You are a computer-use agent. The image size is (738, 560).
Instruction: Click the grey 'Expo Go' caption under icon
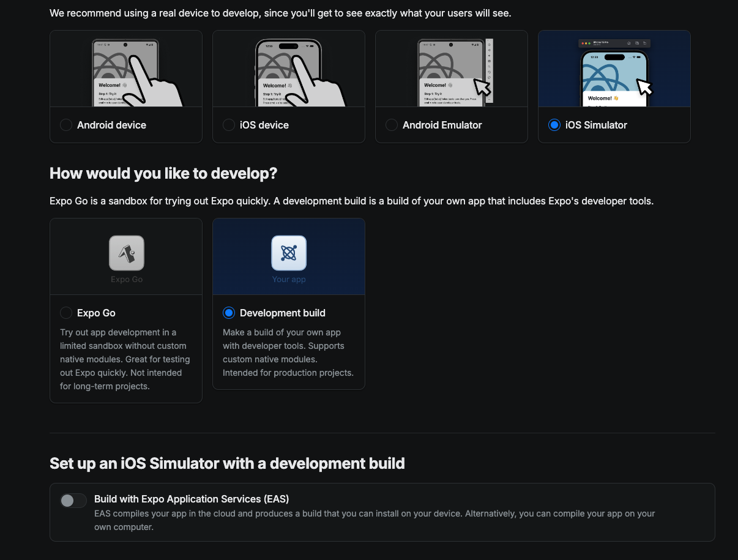click(x=127, y=279)
